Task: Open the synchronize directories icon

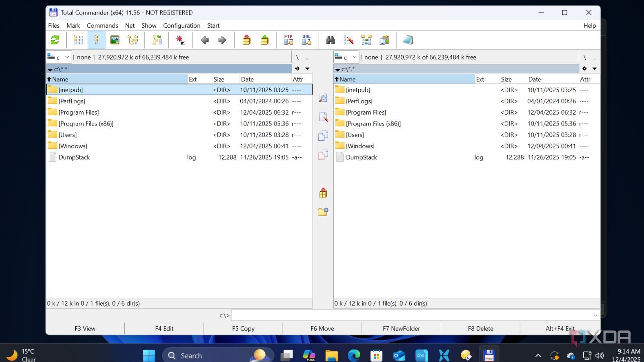Action: point(366,40)
